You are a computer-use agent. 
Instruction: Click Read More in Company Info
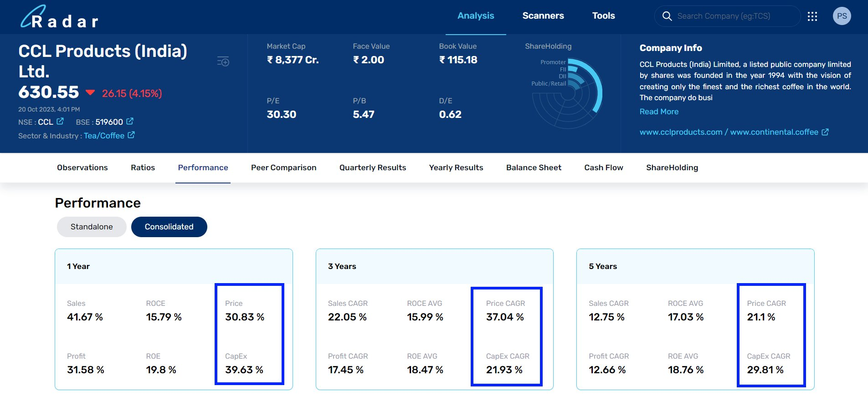point(659,112)
